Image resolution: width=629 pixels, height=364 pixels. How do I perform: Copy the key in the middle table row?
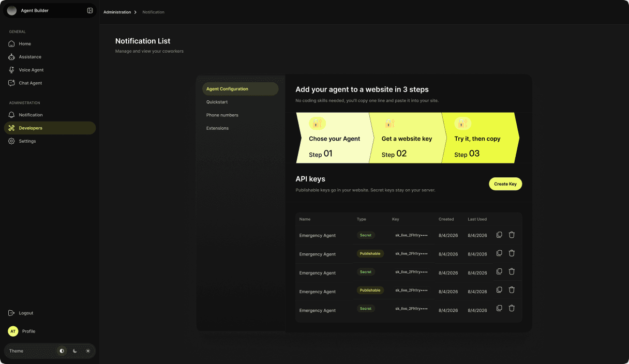point(499,271)
